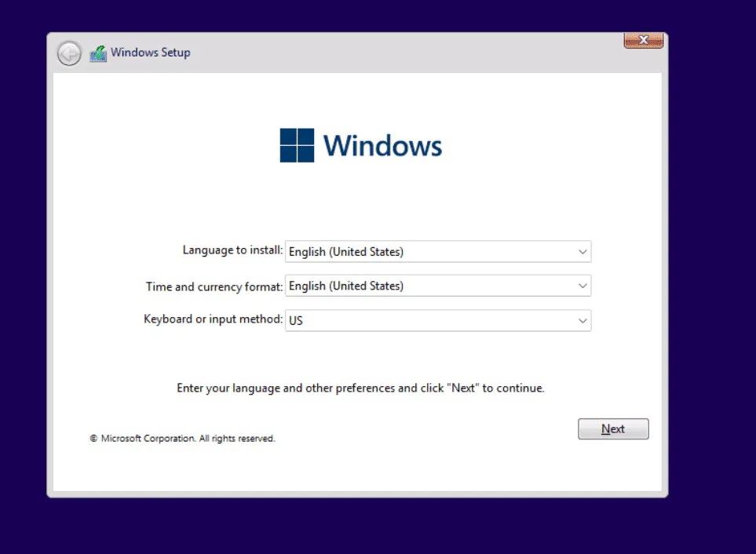Screen dimensions: 756x554
Task: Open the Time and currency format dropdown
Action: 438,286
